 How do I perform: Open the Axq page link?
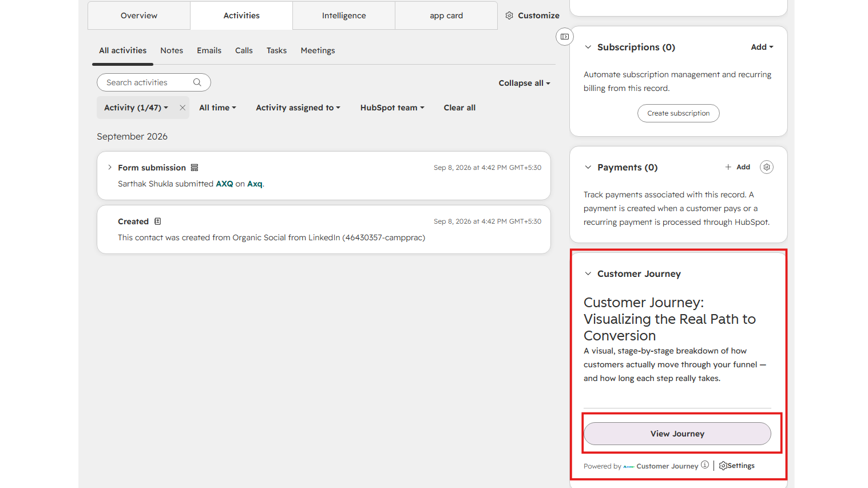pos(255,184)
